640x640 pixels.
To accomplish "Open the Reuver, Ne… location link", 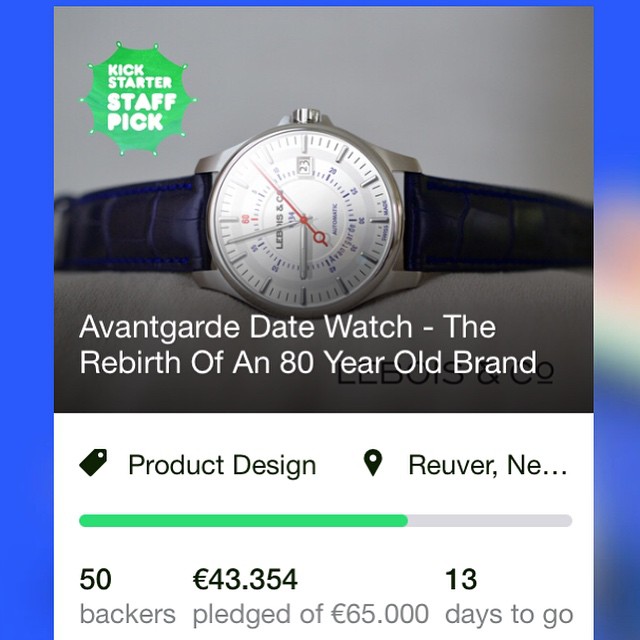I will pos(488,465).
